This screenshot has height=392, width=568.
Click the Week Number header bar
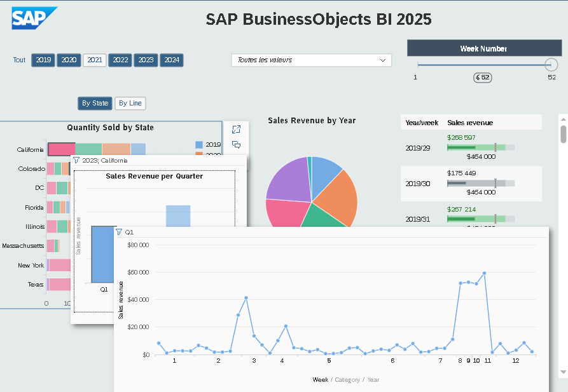(x=484, y=48)
